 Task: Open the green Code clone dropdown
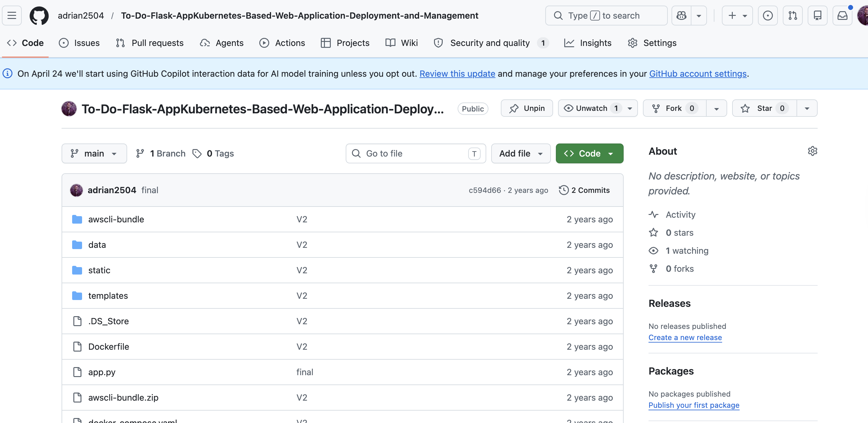pyautogui.click(x=589, y=153)
